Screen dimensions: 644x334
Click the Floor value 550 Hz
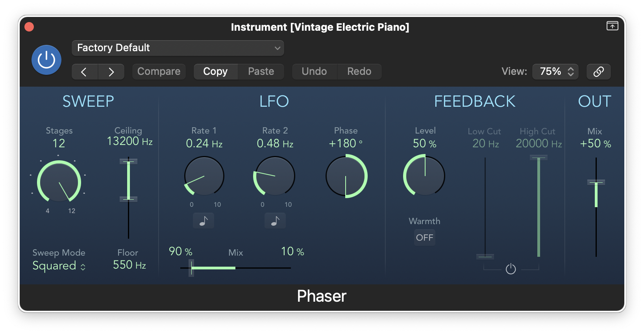(x=129, y=265)
